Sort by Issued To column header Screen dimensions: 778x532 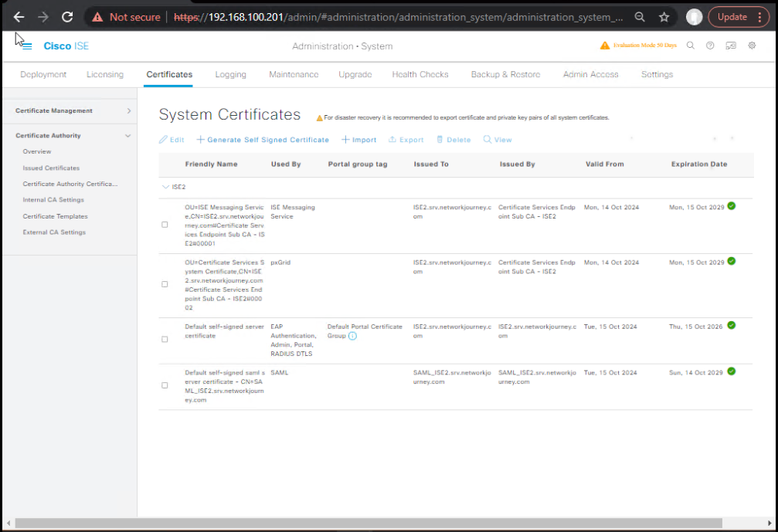pyautogui.click(x=431, y=164)
